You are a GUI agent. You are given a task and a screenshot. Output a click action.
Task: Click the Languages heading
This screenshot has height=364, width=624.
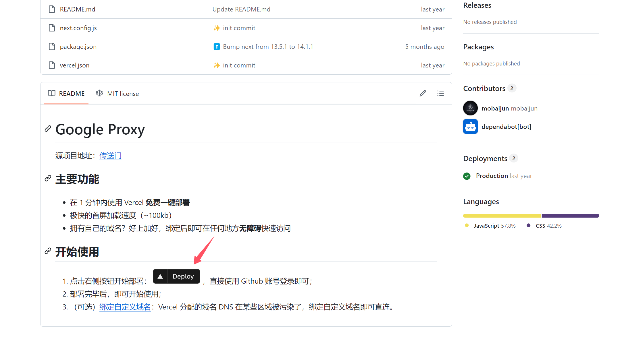coord(481,202)
